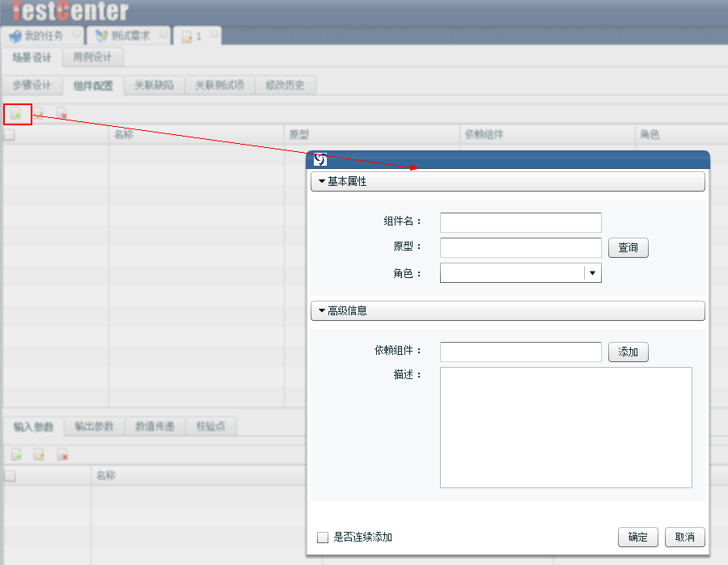Screen dimensions: 728x565
Task: Click the add component icon in the upper toolbar
Action: pos(15,115)
